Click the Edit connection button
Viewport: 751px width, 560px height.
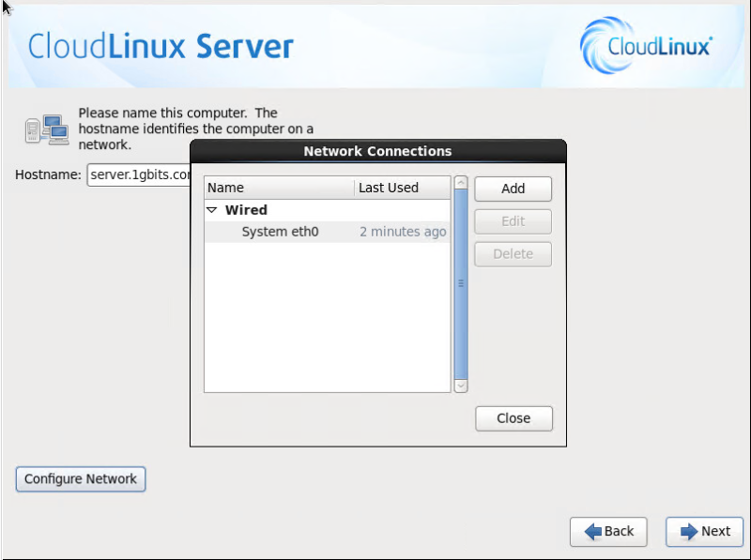click(x=513, y=221)
